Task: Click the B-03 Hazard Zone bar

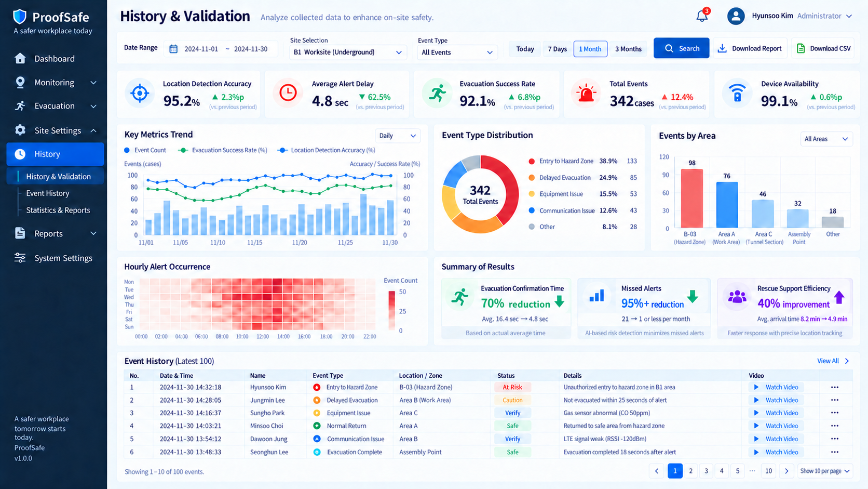Action: pyautogui.click(x=691, y=199)
